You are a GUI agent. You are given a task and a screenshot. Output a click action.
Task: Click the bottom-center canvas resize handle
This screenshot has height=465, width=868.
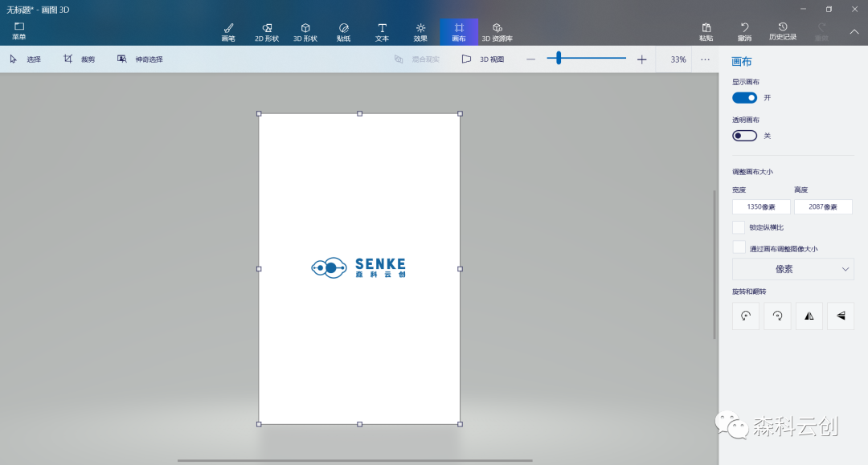point(360,424)
